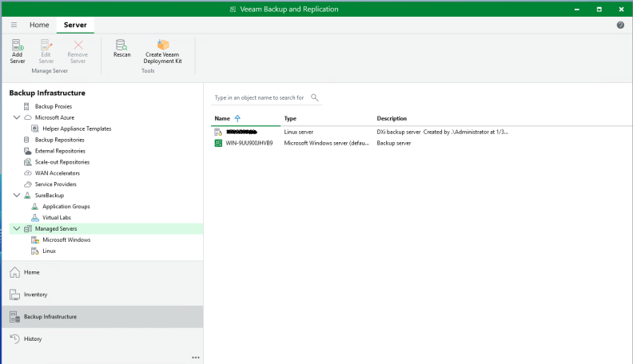Click the object name search field
633x364 pixels.
point(260,97)
